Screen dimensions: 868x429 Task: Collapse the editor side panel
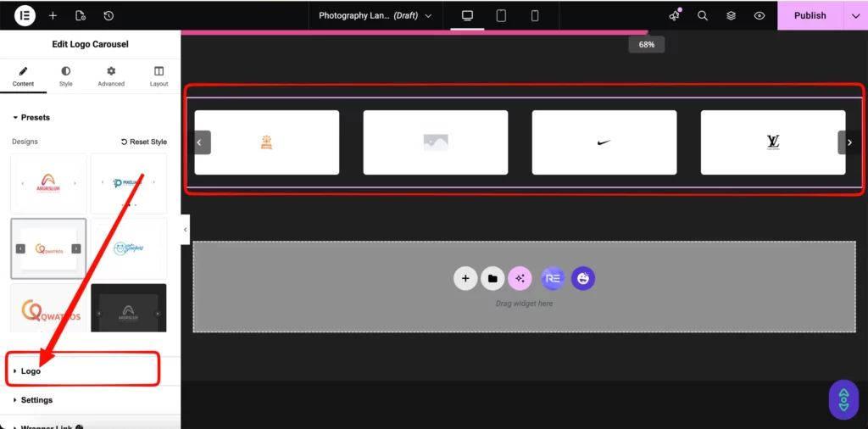[x=185, y=229]
